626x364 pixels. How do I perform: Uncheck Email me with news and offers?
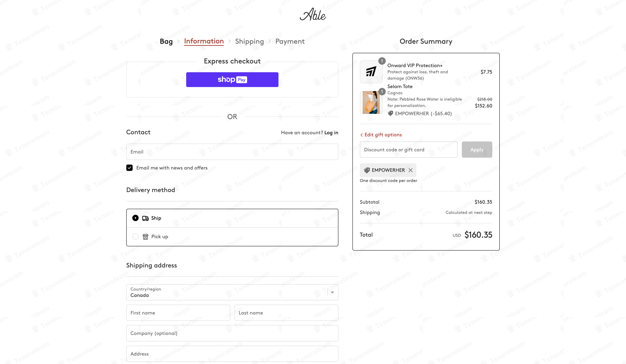tap(129, 168)
